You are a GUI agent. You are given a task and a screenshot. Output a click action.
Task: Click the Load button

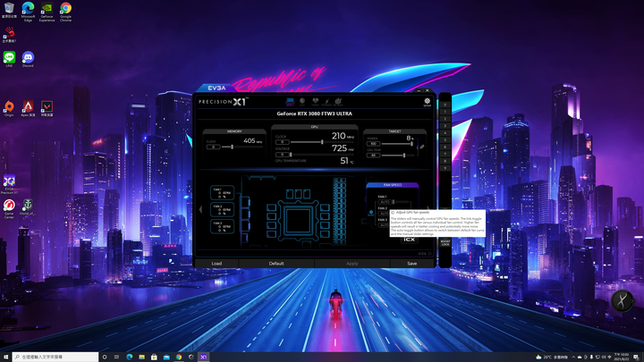[216, 264]
